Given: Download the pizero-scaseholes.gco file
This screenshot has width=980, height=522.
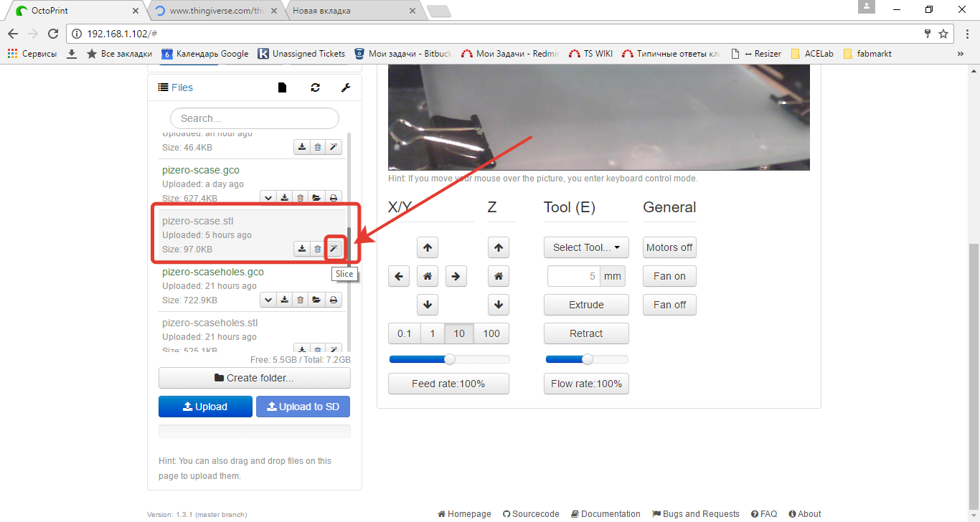Looking at the screenshot, I should (285, 300).
